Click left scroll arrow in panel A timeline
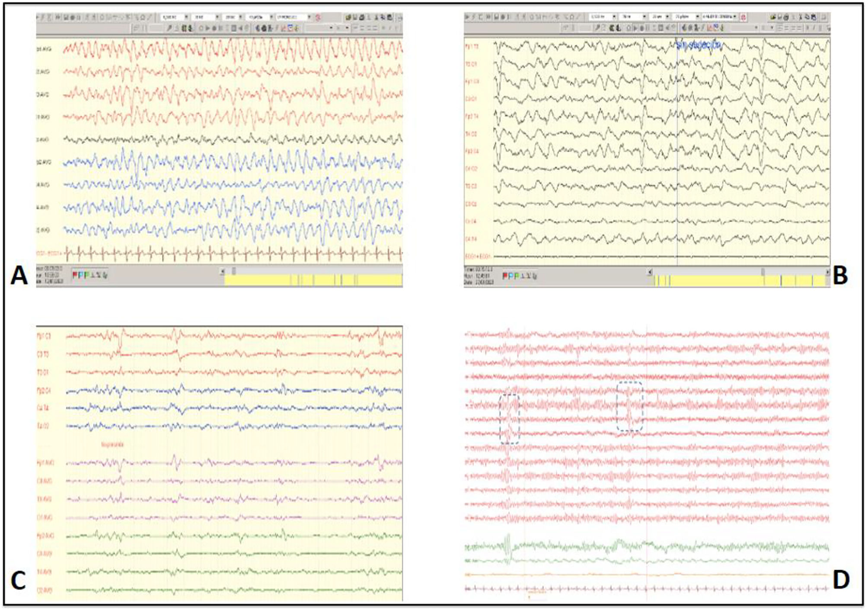868x610 pixels. [223, 271]
